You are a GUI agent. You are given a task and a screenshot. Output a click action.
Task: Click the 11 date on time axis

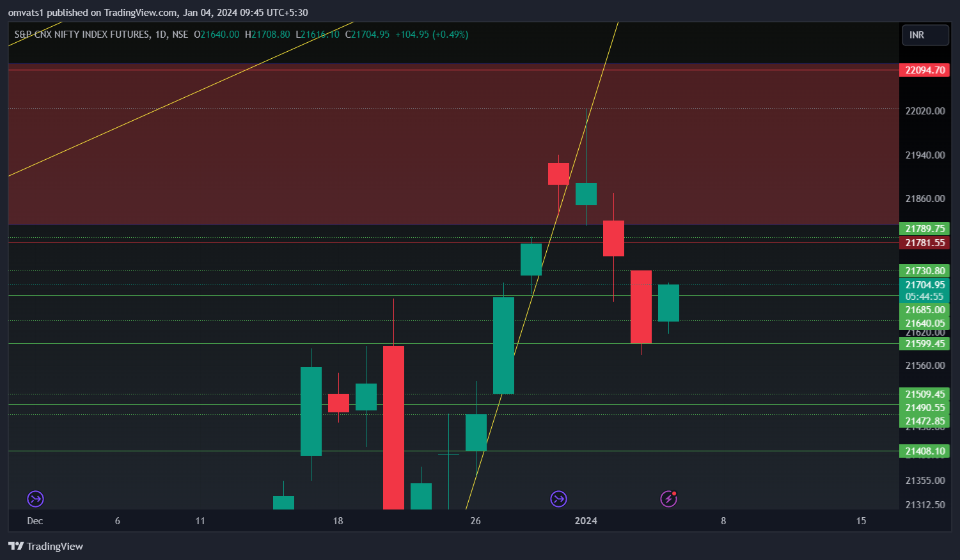click(200, 521)
